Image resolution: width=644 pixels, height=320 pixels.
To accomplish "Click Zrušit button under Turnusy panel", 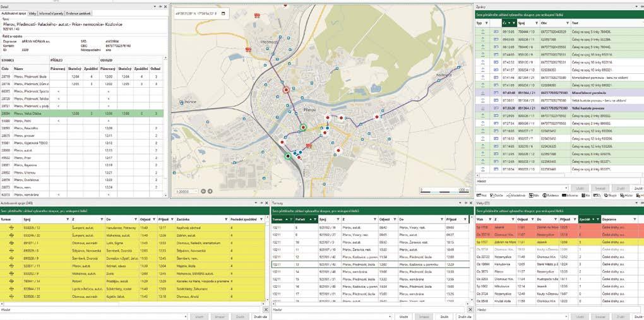I will pos(444,317).
